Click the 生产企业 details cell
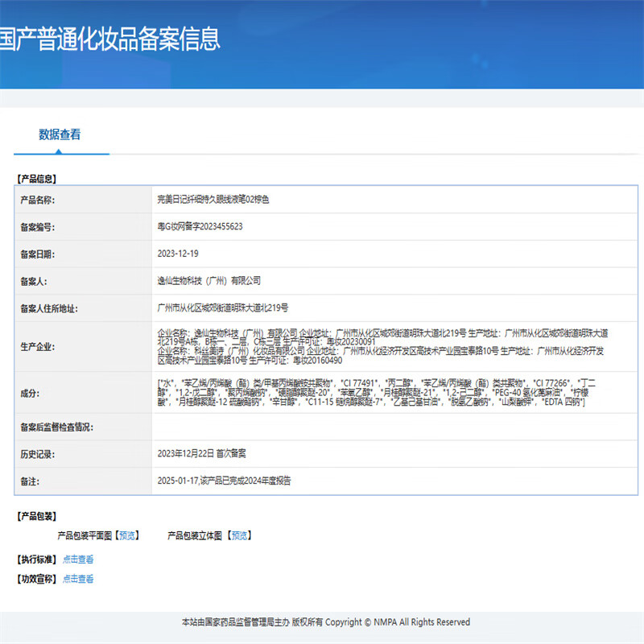 pos(382,346)
